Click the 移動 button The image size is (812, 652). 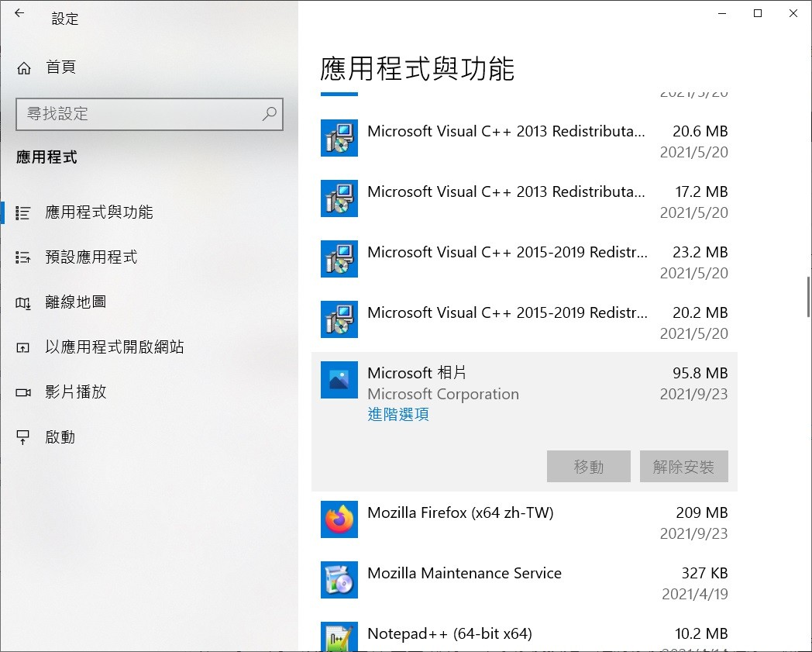point(589,467)
